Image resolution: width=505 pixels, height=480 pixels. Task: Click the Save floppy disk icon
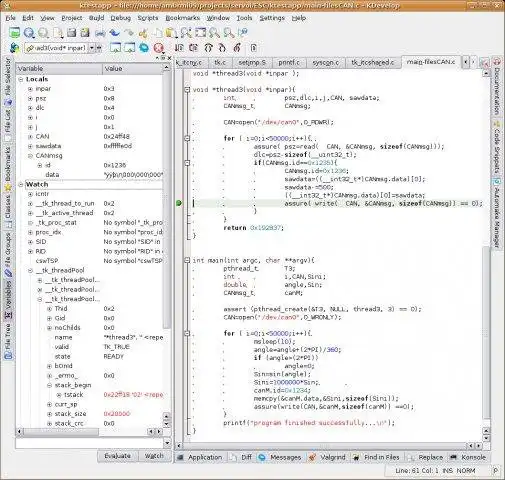(x=71, y=33)
